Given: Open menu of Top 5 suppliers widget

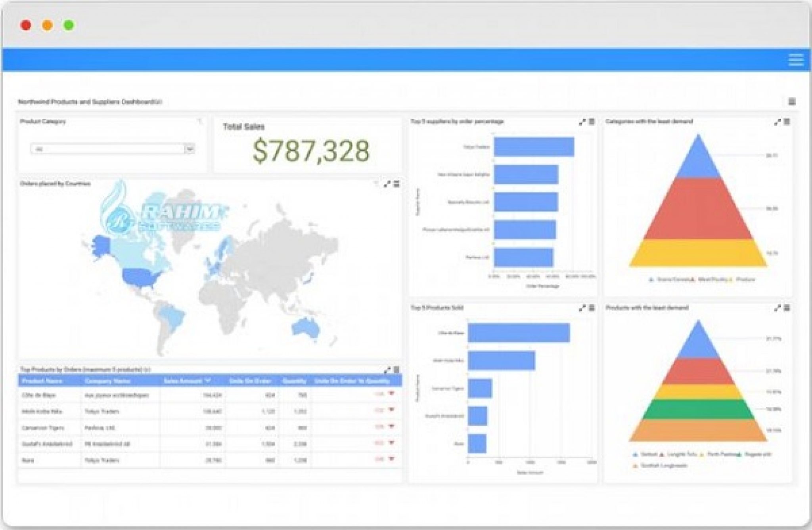Looking at the screenshot, I should click(592, 122).
